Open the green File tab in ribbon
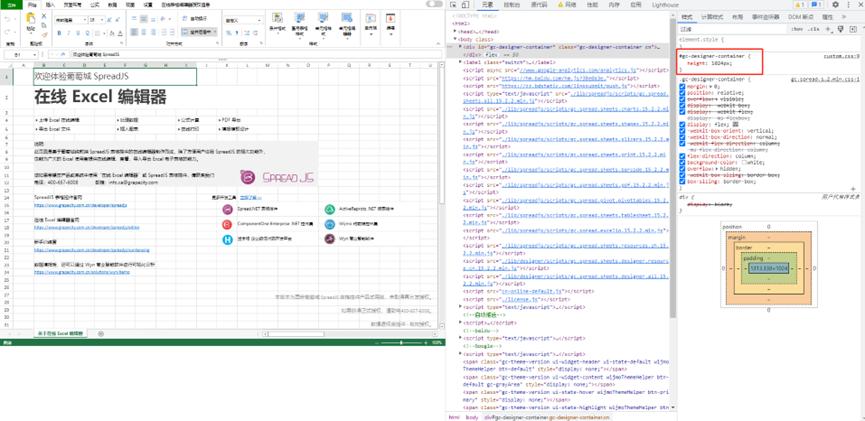865x421 pixels. pos(11,4)
